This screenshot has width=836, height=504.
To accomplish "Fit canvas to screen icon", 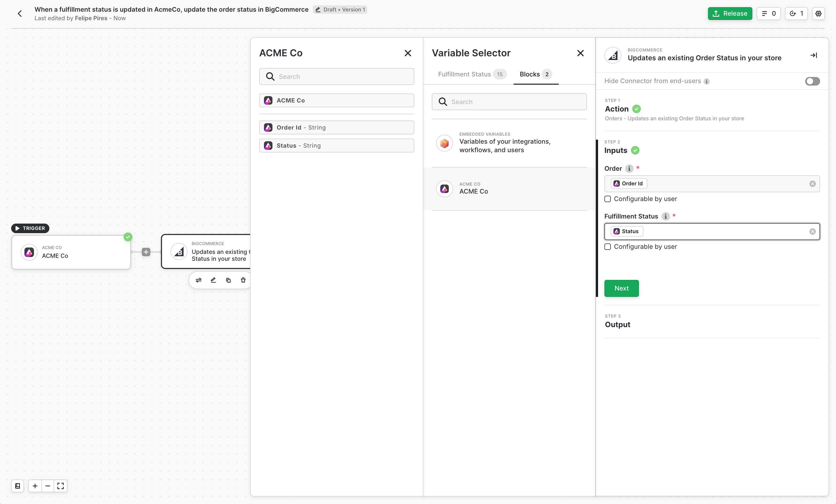I will coord(61,486).
